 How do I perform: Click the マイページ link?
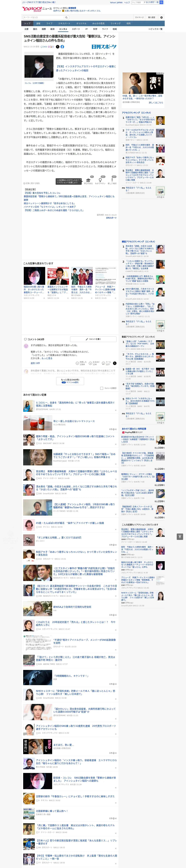[139, 18]
